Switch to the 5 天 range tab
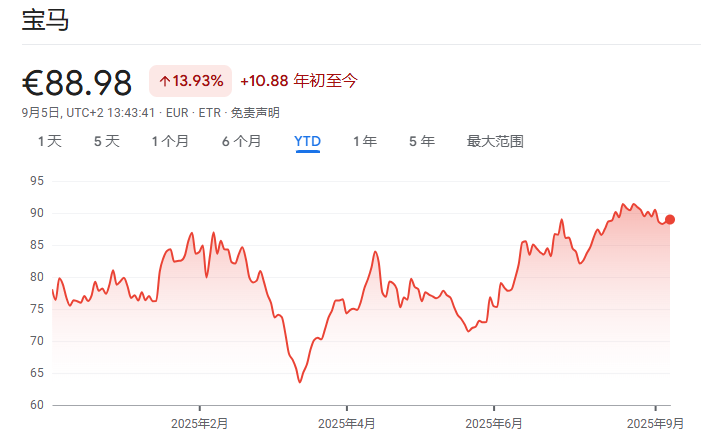701x444 pixels. 107,141
